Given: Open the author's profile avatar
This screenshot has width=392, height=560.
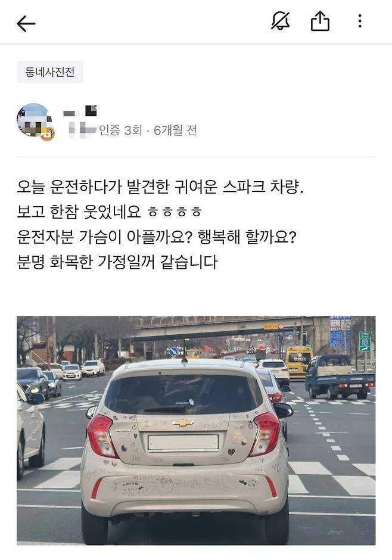Looking at the screenshot, I should coord(35,121).
